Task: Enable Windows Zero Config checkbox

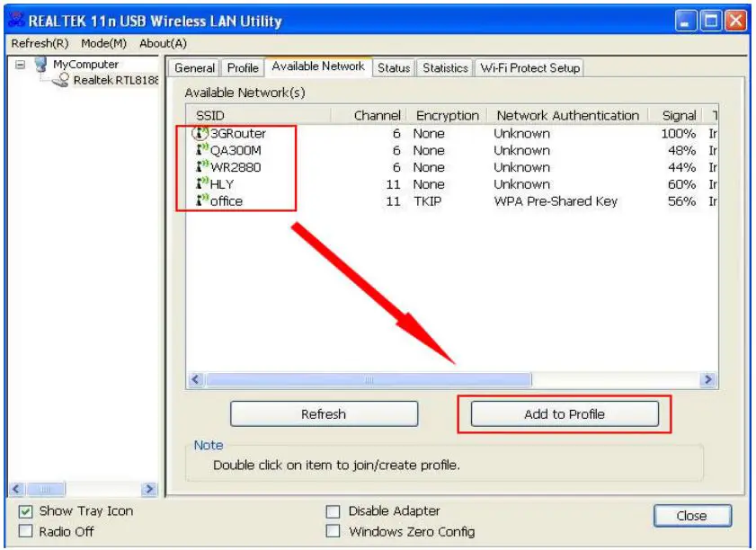Action: tap(334, 531)
